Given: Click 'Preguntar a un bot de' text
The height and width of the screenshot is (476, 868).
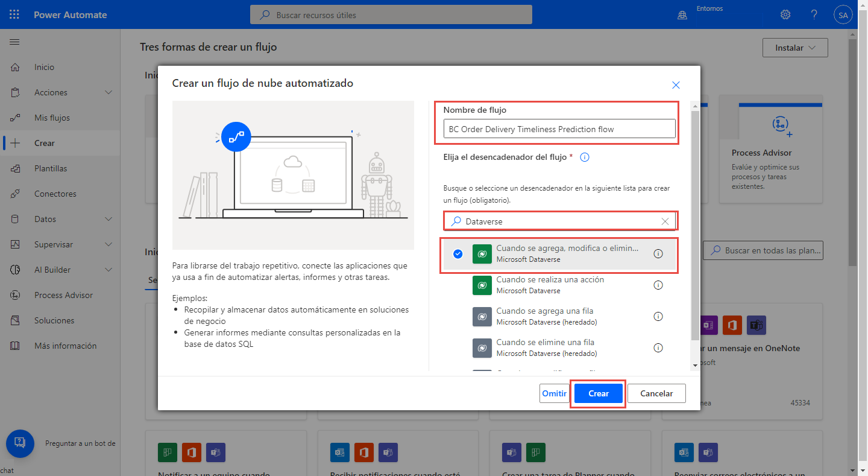Looking at the screenshot, I should coord(80,443).
